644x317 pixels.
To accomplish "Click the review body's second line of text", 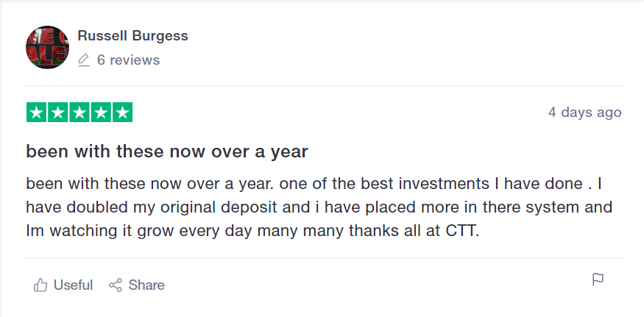I will tap(319, 207).
